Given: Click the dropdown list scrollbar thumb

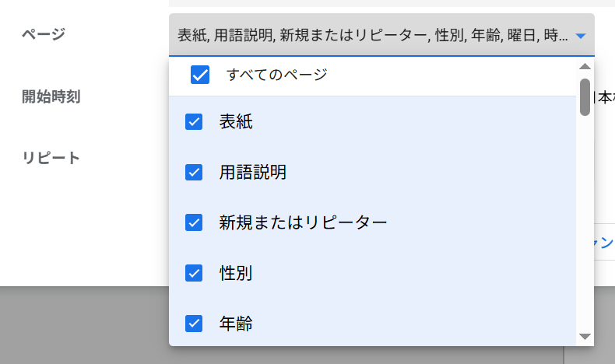Looking at the screenshot, I should (585, 97).
